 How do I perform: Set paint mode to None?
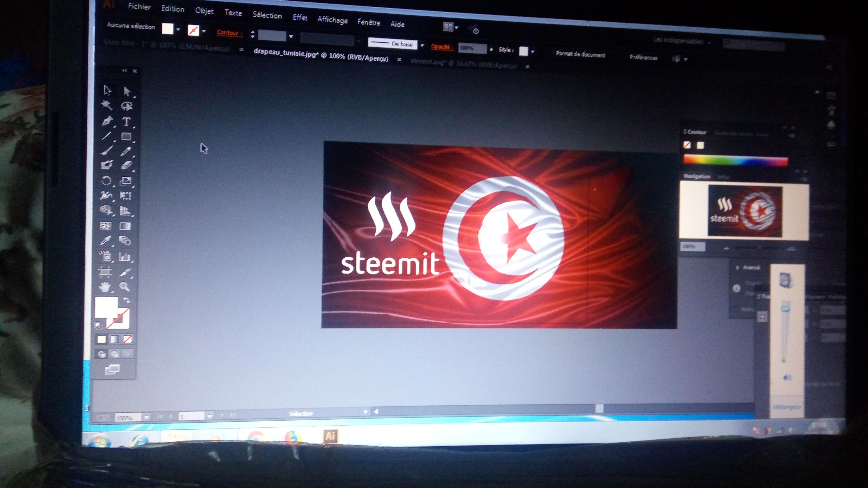click(x=128, y=339)
